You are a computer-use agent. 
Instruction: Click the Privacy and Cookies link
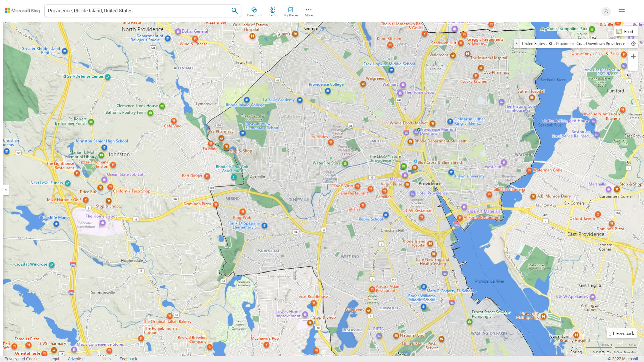[x=22, y=359]
